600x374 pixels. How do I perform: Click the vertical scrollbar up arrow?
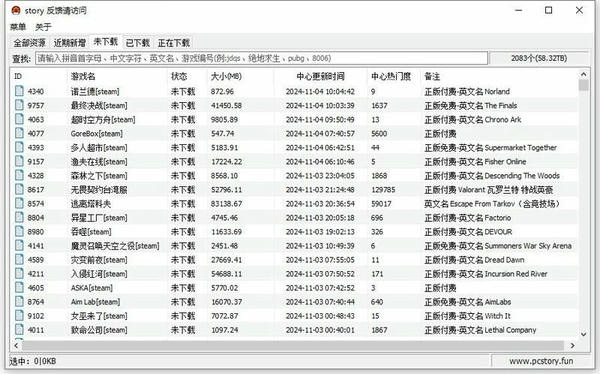coord(584,74)
